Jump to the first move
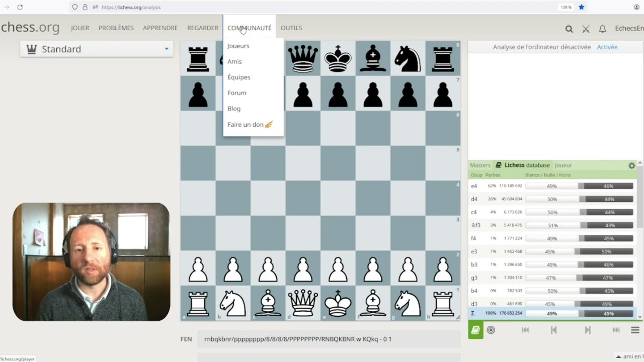This screenshot has width=644, height=362. coord(525,330)
